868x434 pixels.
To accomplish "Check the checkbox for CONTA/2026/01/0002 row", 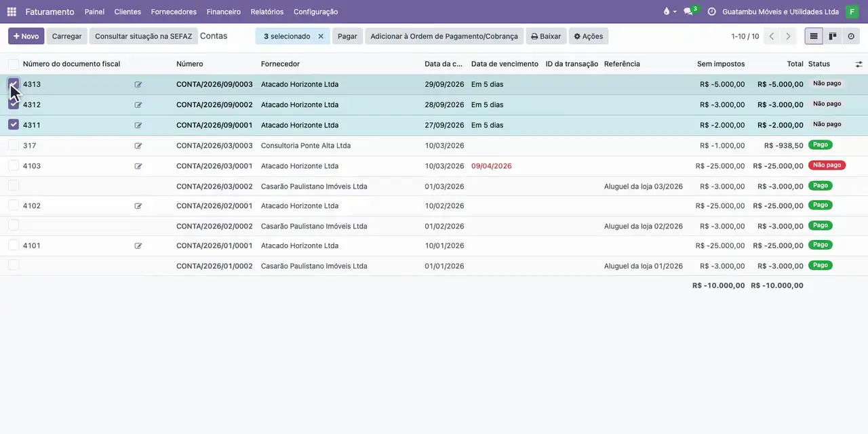I will (x=14, y=265).
